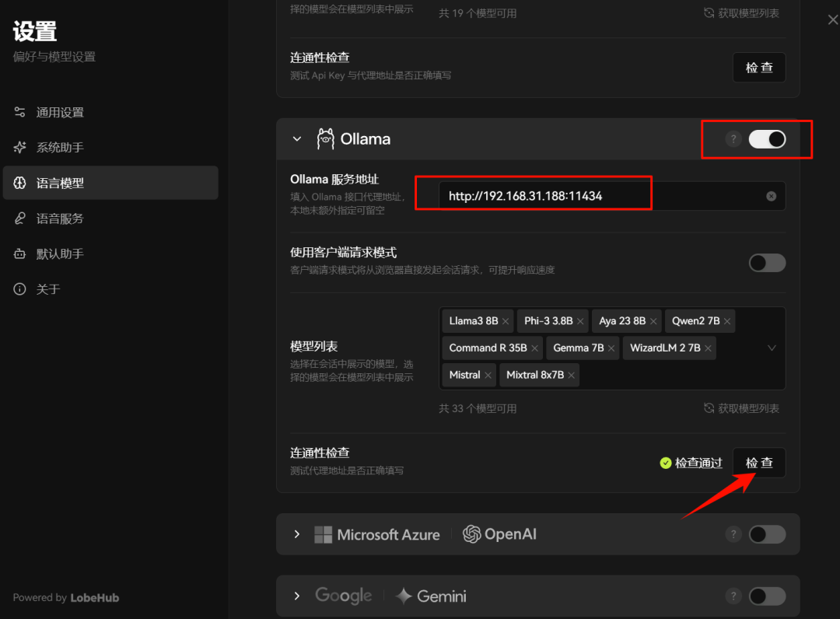
Task: Collapse the Ollama section
Action: point(297,139)
